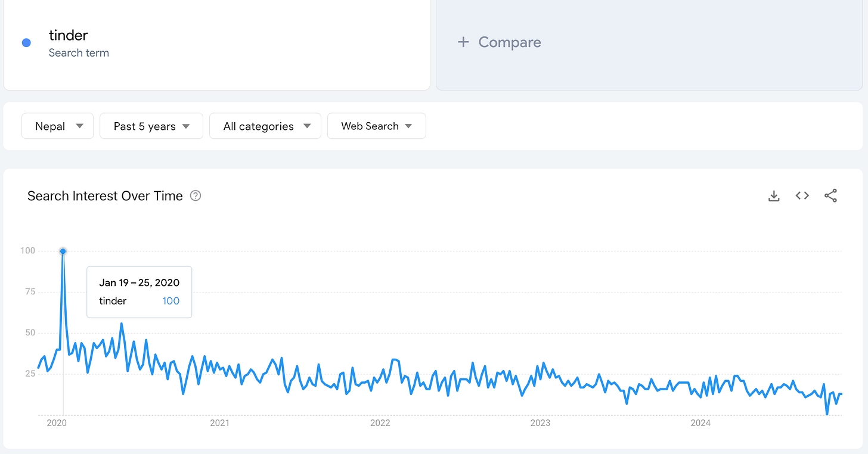Share the Search Interest chart
Screen dimensions: 868x454
(830, 195)
